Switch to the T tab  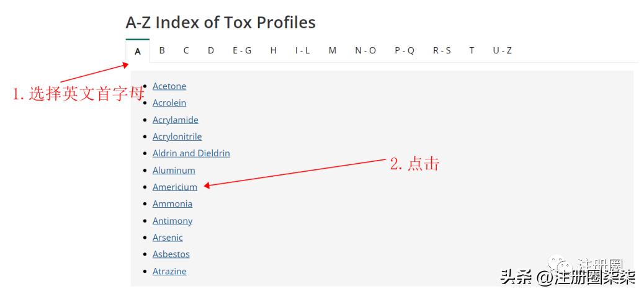(x=472, y=51)
